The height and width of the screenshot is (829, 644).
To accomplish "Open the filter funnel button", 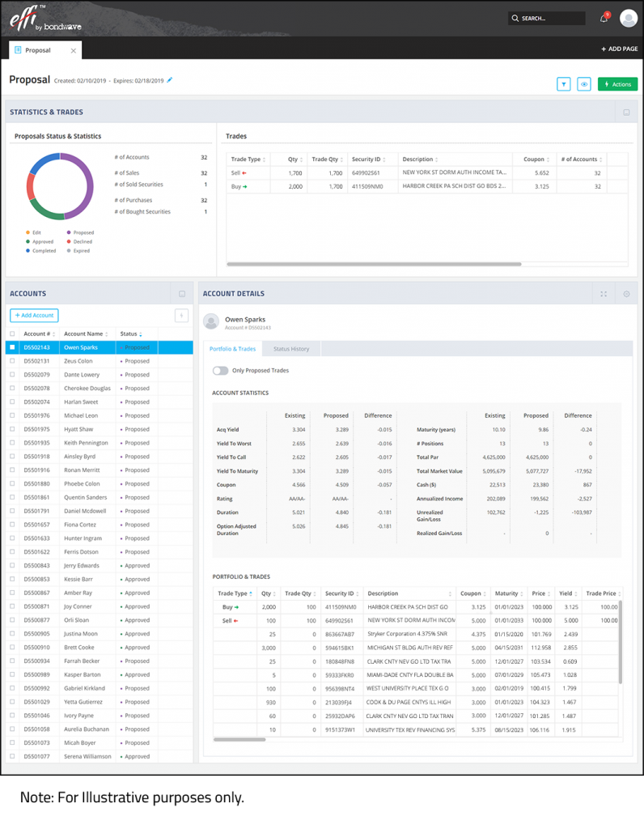I will coord(564,84).
